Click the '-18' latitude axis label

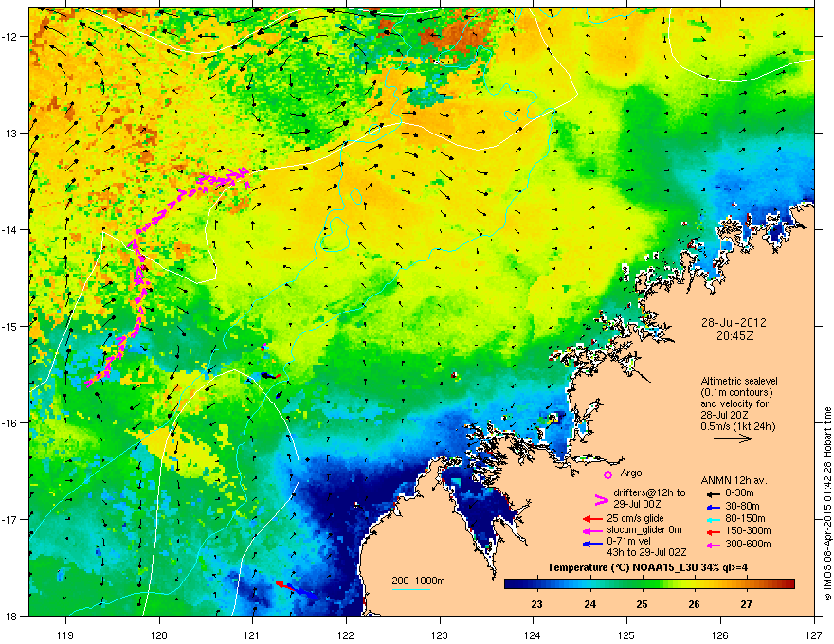pos(9,616)
